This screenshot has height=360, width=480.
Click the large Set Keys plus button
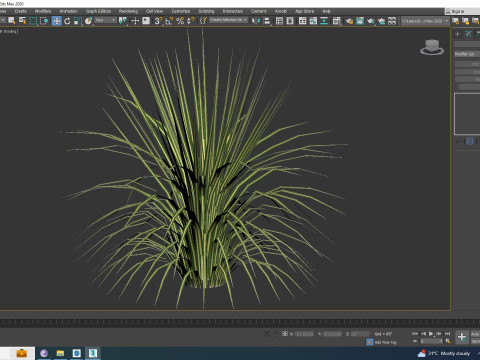pyautogui.click(x=462, y=337)
